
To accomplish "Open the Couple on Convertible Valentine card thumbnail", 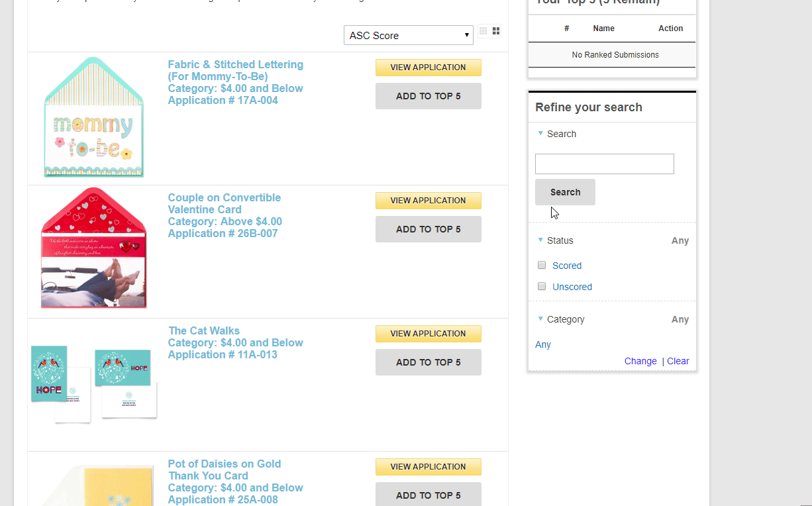I will [93, 248].
